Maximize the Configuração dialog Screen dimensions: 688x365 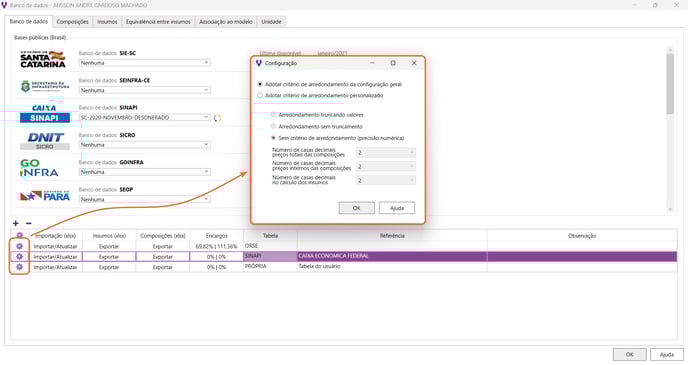(x=393, y=63)
